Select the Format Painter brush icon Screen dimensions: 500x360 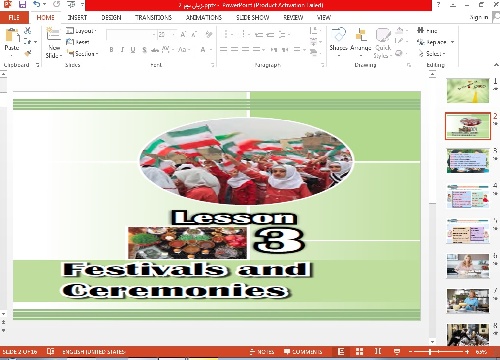pyautogui.click(x=28, y=53)
